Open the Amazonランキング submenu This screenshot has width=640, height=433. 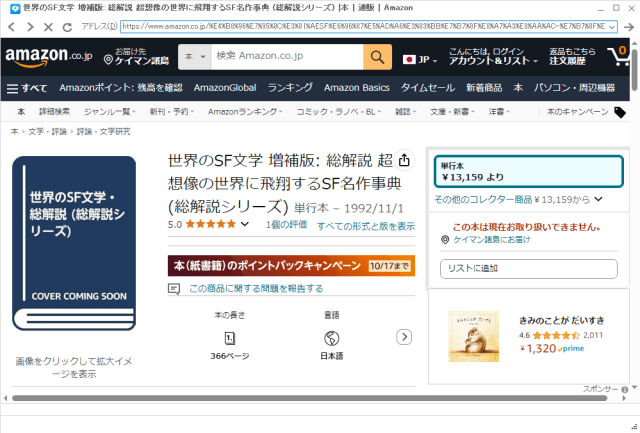coord(245,112)
